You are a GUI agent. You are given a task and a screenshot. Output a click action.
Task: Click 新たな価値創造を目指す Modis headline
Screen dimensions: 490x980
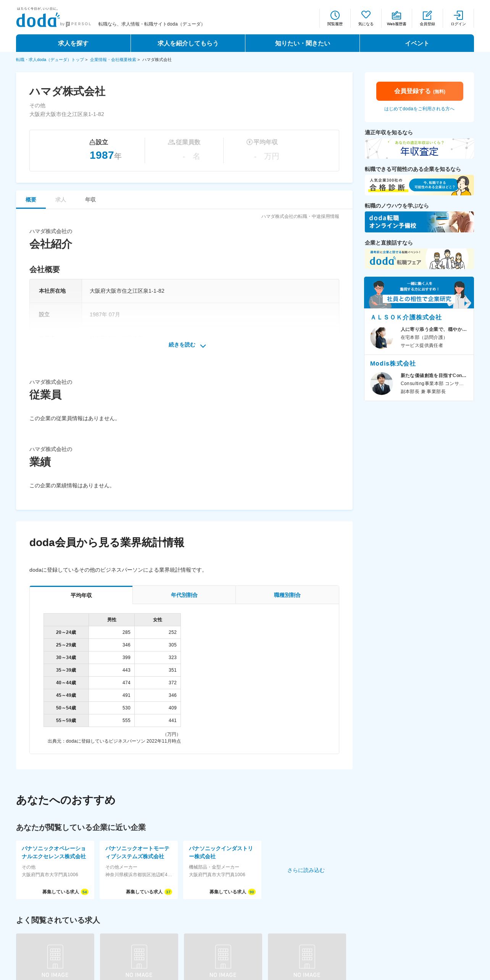[434, 376]
